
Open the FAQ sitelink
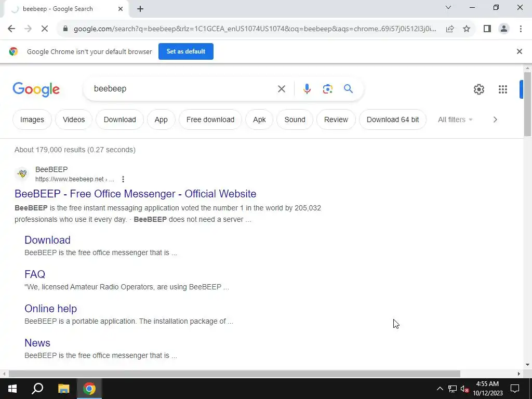tap(35, 274)
